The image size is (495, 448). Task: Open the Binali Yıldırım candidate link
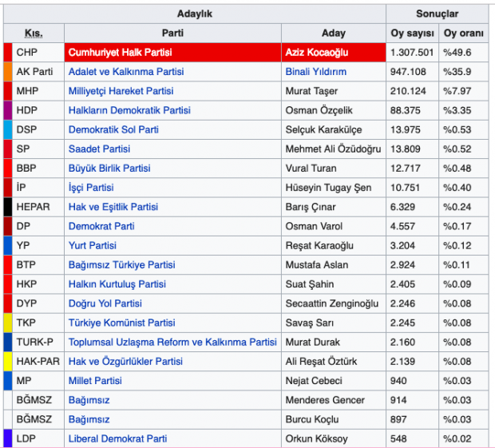[x=315, y=72]
